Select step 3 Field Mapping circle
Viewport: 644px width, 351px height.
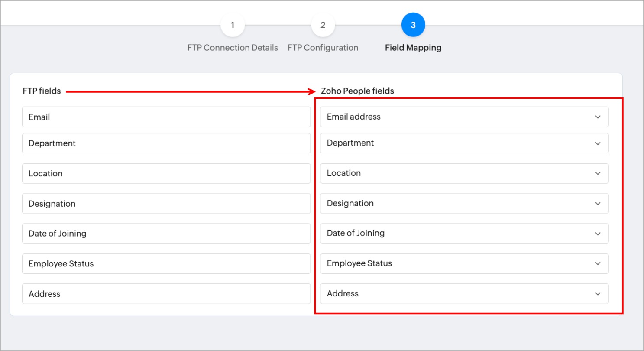coord(413,25)
